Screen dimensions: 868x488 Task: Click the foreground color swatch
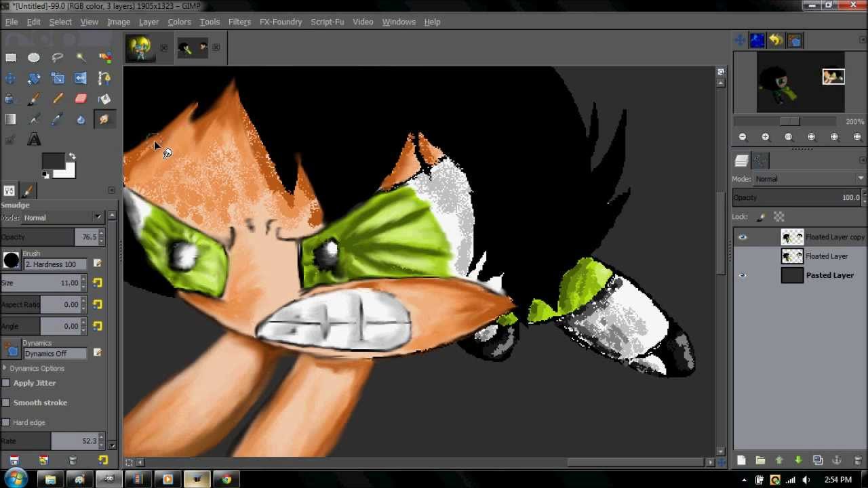click(53, 161)
